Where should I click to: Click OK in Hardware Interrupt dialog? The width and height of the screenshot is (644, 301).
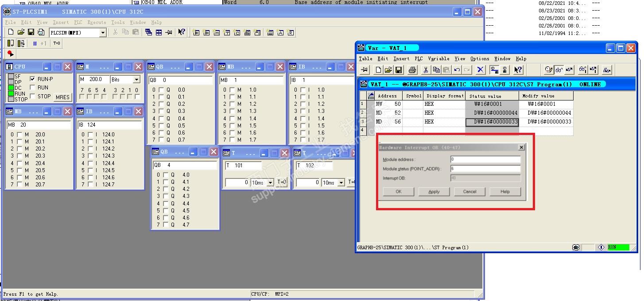(x=399, y=192)
